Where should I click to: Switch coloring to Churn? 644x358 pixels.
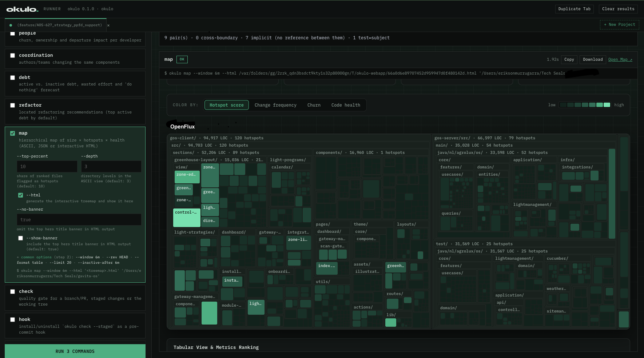click(314, 105)
